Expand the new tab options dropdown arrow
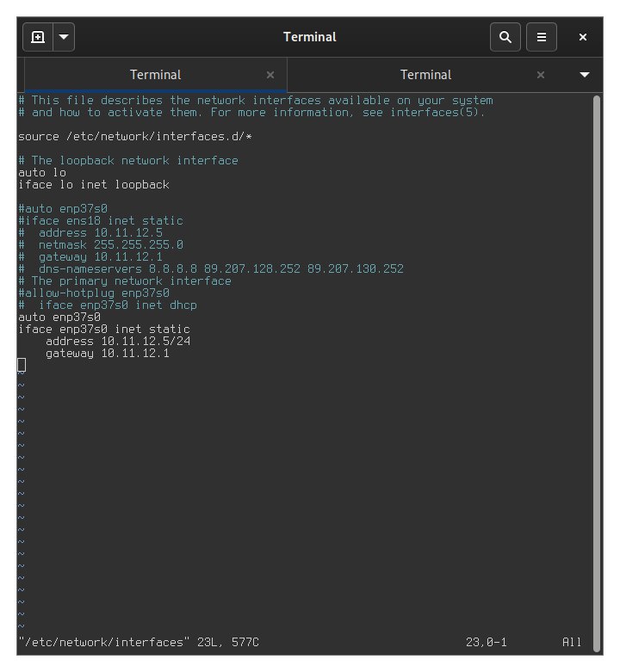Image resolution: width=620 pixels, height=672 pixels. (64, 37)
